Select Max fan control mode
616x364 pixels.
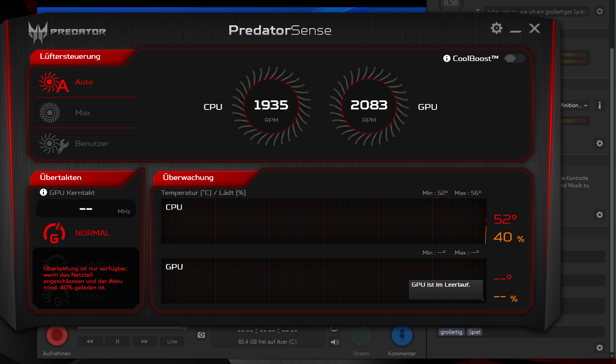tap(83, 113)
